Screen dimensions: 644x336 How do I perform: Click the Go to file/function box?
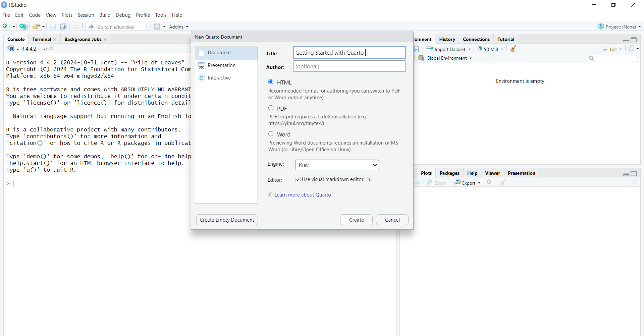(116, 27)
